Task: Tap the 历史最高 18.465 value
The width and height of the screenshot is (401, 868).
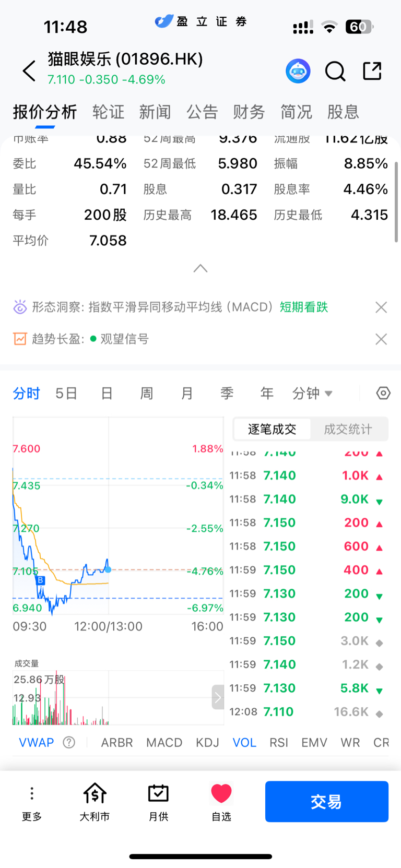Action: point(234,215)
